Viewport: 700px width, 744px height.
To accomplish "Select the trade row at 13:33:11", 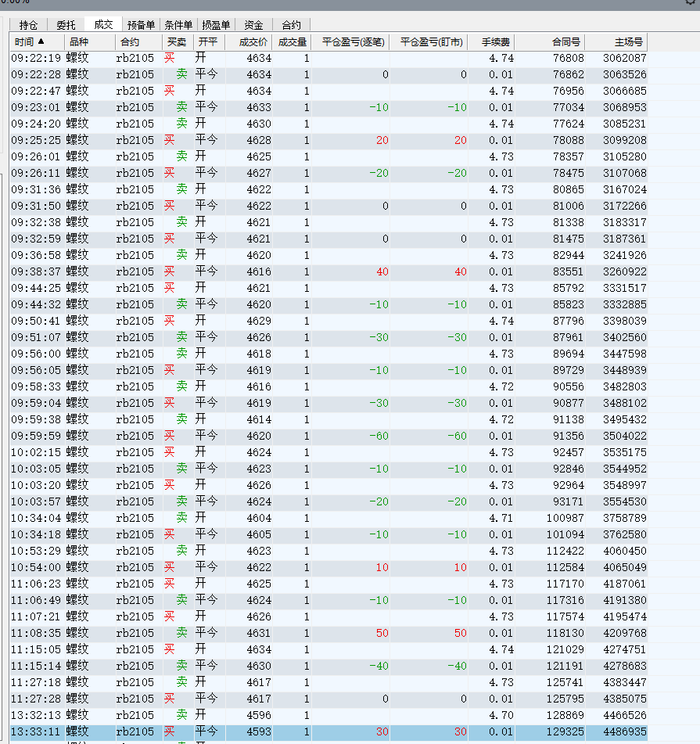I will tap(313, 731).
